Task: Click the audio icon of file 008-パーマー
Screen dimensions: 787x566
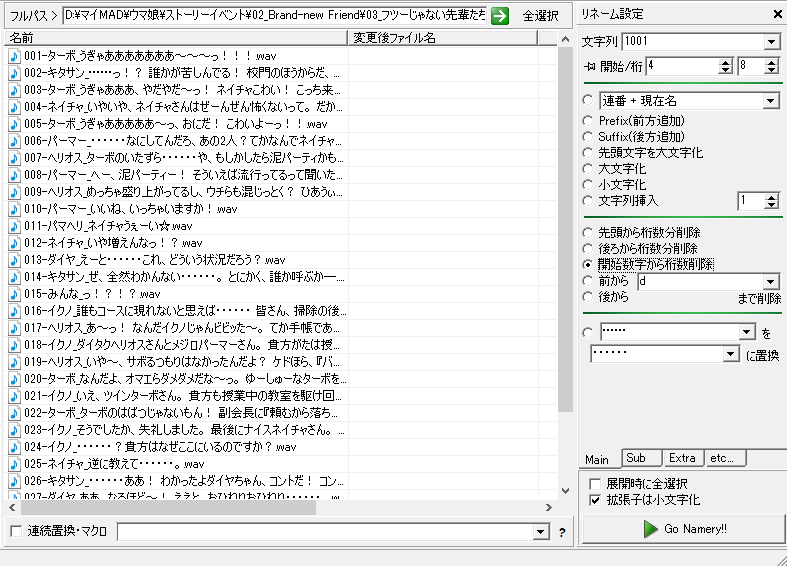Action: coord(14,175)
